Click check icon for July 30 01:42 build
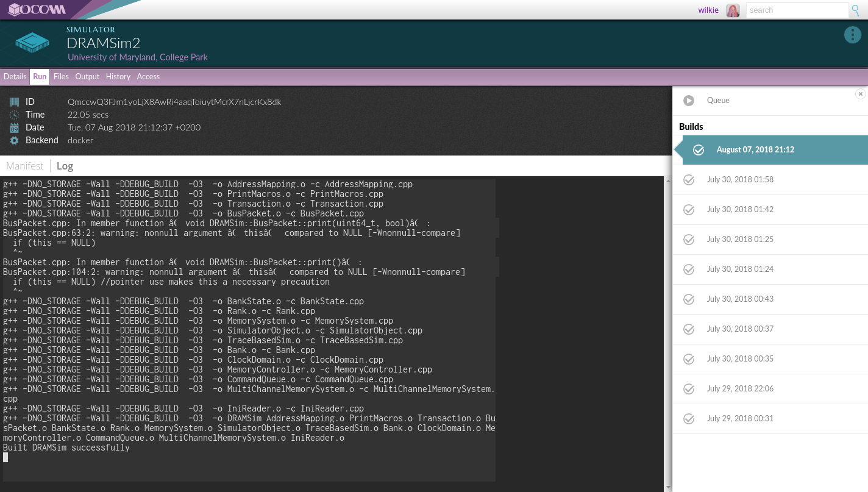This screenshot has height=492, width=868. click(x=689, y=210)
